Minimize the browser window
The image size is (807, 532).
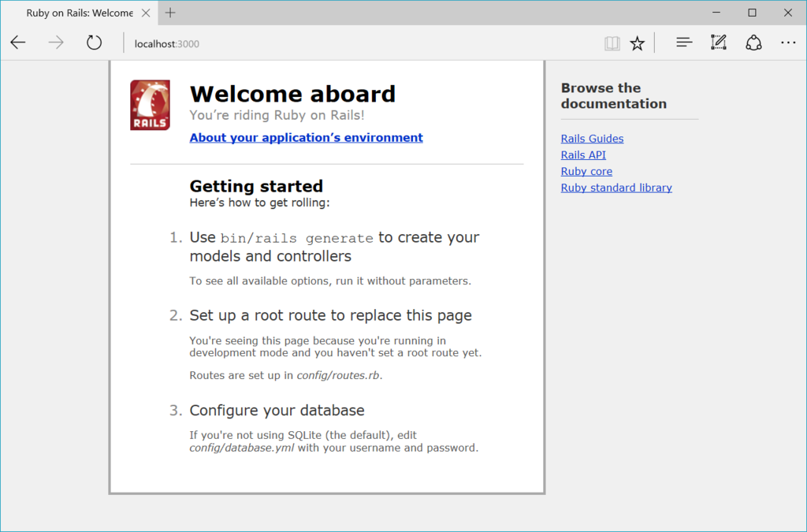pos(716,13)
